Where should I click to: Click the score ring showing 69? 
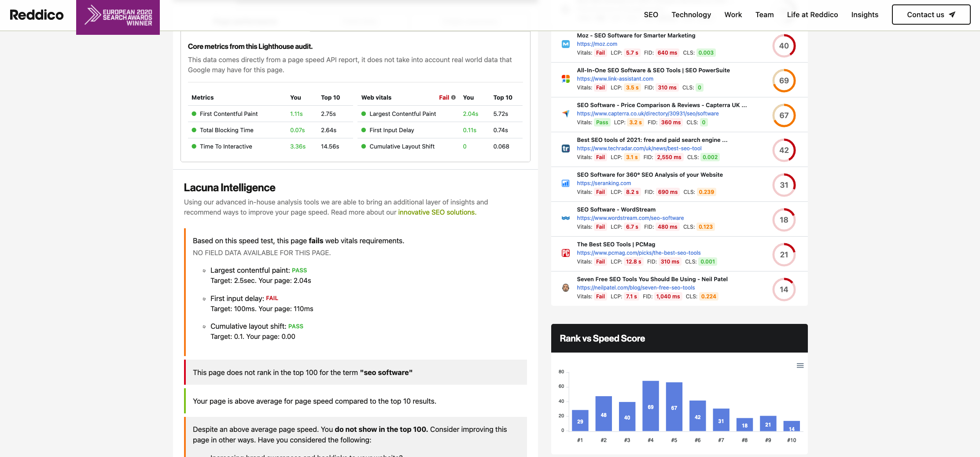[784, 81]
